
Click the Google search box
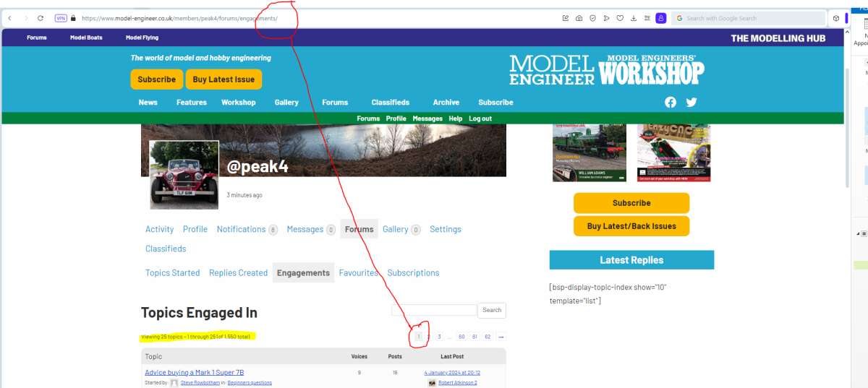pyautogui.click(x=749, y=18)
